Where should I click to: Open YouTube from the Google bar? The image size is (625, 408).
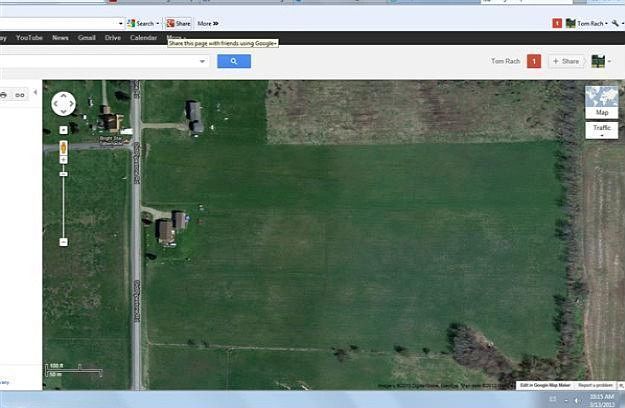[x=29, y=38]
